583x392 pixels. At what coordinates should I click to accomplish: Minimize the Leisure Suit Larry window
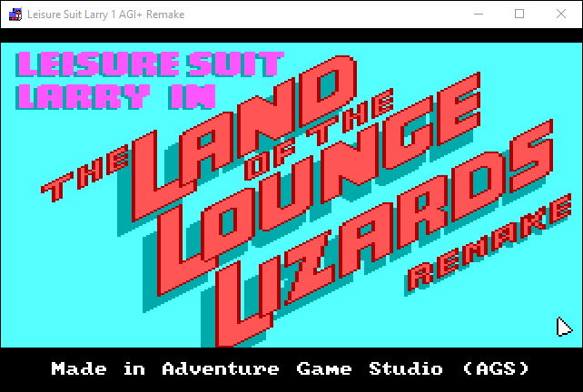[479, 15]
